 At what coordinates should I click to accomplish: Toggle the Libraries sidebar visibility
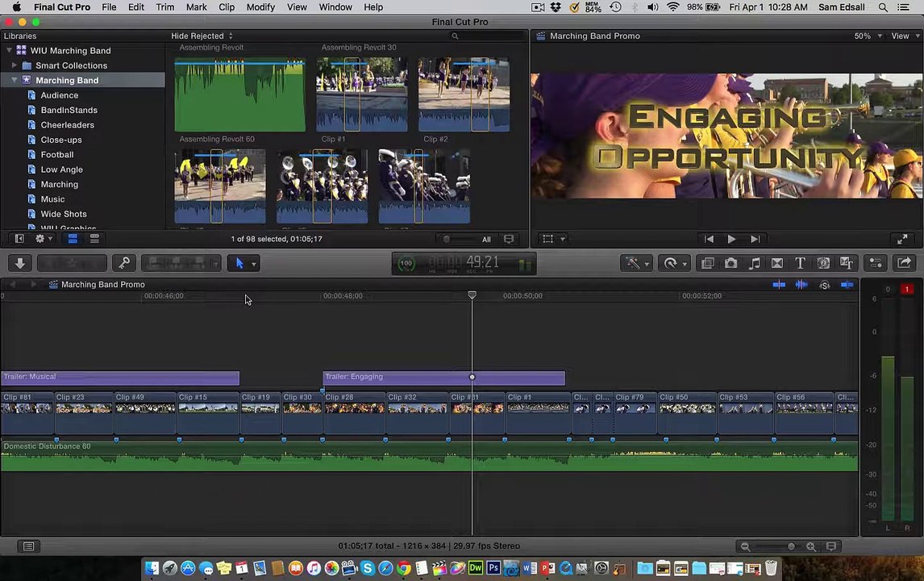pyautogui.click(x=19, y=239)
